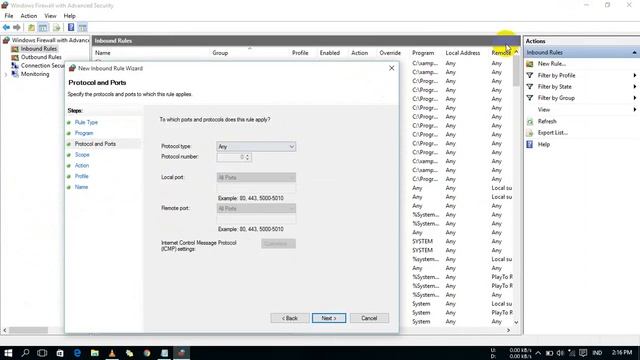Screen dimensions: 640x360
Task: Click the ICMP settings Customize button
Action: click(x=278, y=244)
